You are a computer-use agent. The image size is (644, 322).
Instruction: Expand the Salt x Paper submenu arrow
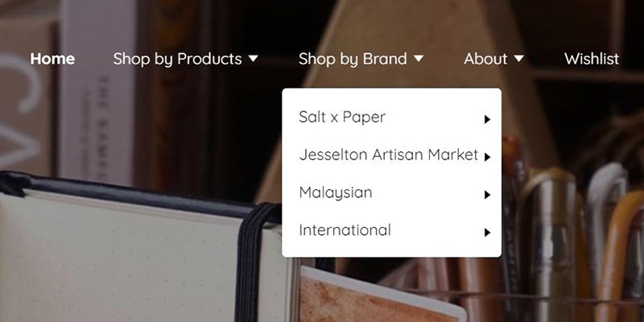coord(487,119)
